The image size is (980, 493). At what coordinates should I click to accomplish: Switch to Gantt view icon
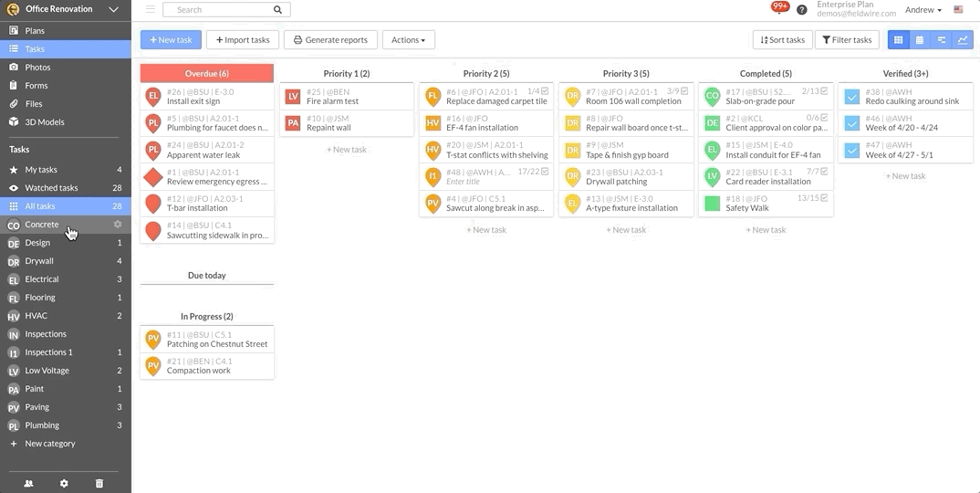942,40
